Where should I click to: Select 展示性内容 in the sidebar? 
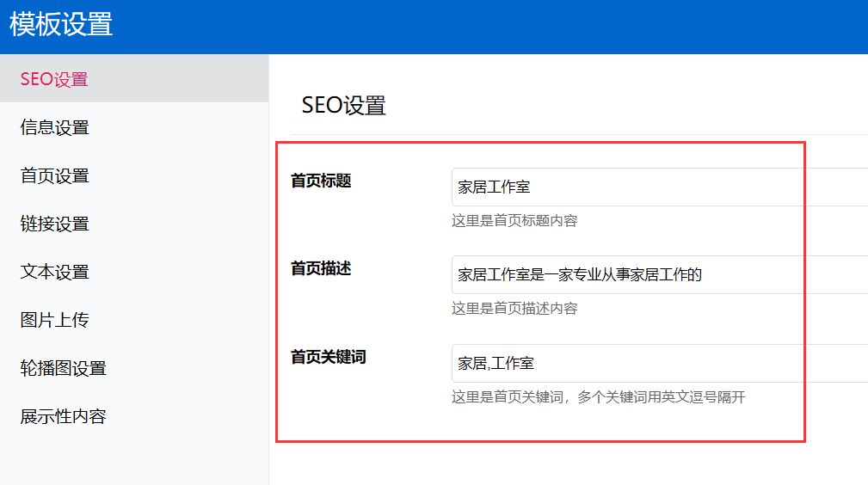pyautogui.click(x=64, y=417)
